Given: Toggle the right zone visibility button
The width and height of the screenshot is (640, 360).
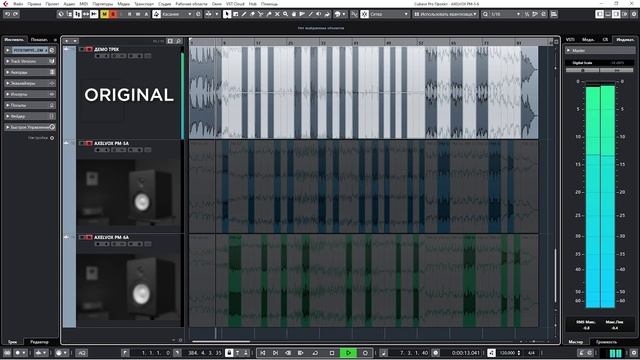Looking at the screenshot, I should point(616,14).
